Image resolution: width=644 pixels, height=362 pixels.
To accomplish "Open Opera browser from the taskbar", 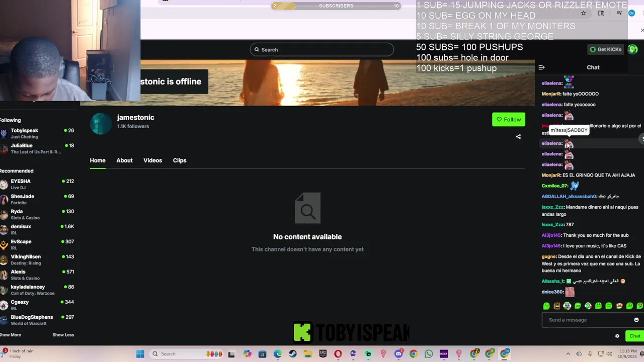I will (338, 354).
